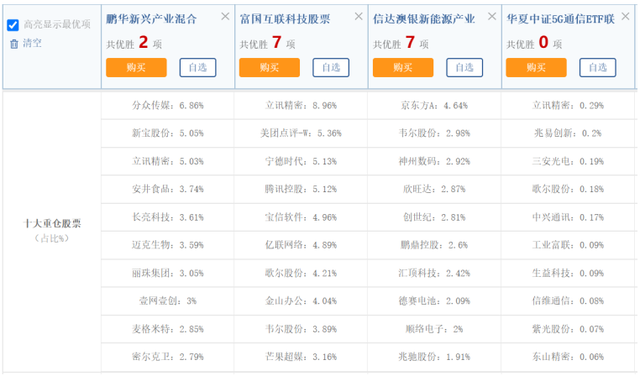640x376 pixels.
Task: Click 购买 for 信达澳银新能源产业
Action: point(403,67)
